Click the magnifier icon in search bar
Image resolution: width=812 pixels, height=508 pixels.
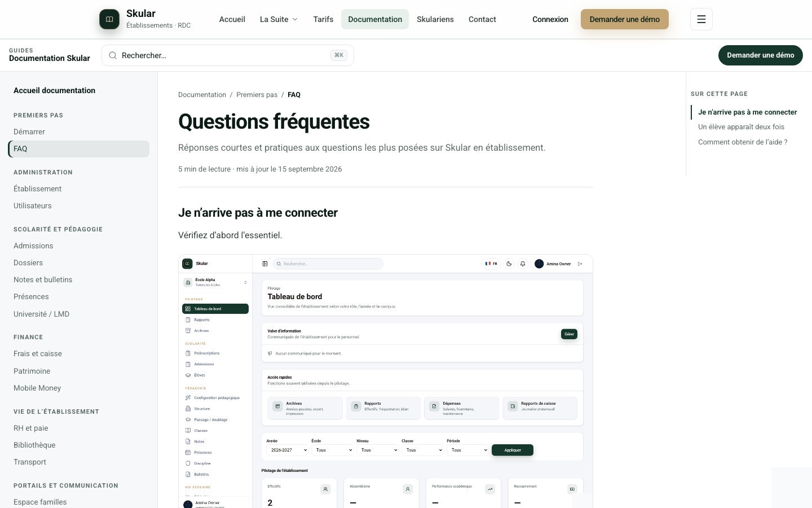point(113,55)
